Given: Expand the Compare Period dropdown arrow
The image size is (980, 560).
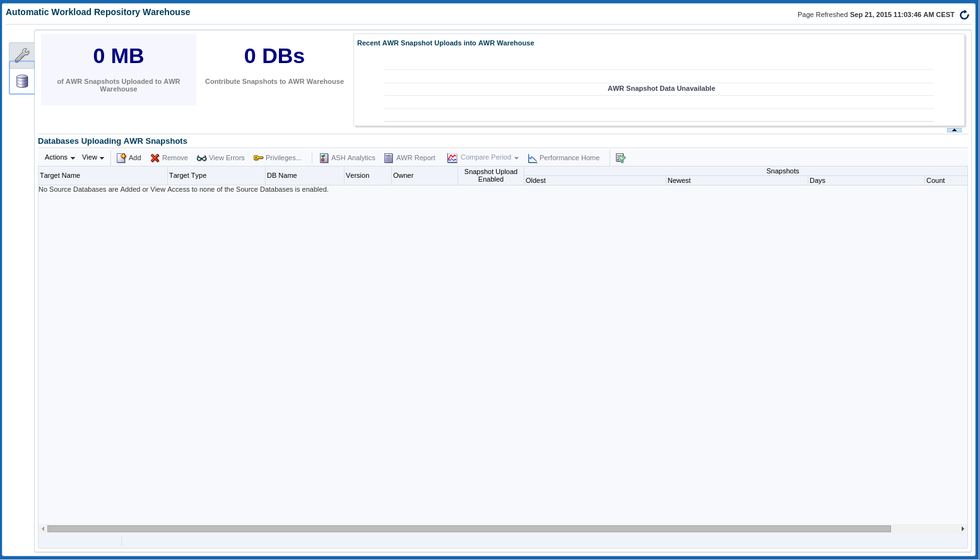Looking at the screenshot, I should point(516,158).
